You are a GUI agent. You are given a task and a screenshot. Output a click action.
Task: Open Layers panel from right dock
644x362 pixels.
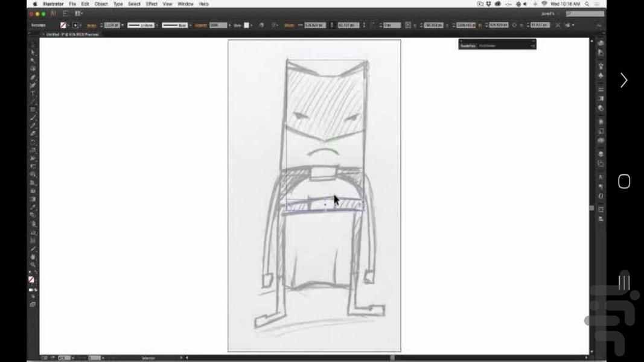tap(601, 154)
